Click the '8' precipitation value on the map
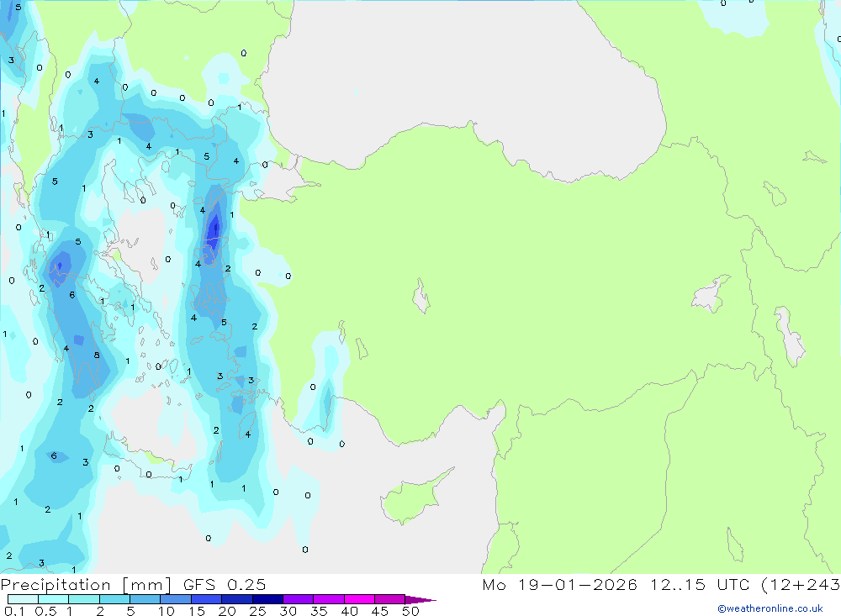841x616 pixels. (x=97, y=355)
